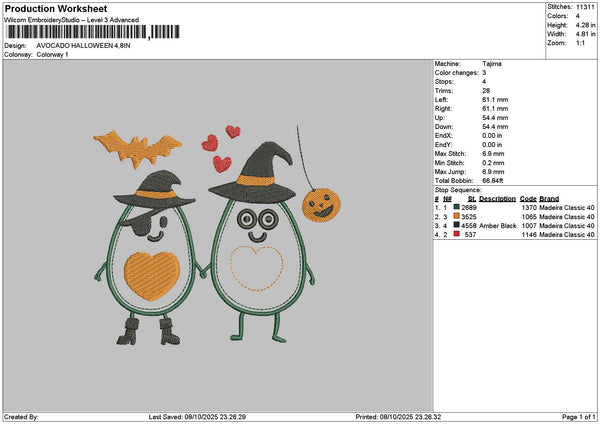Click the EndX value 0.00 in
Screen dimensions: 600x424
point(492,135)
